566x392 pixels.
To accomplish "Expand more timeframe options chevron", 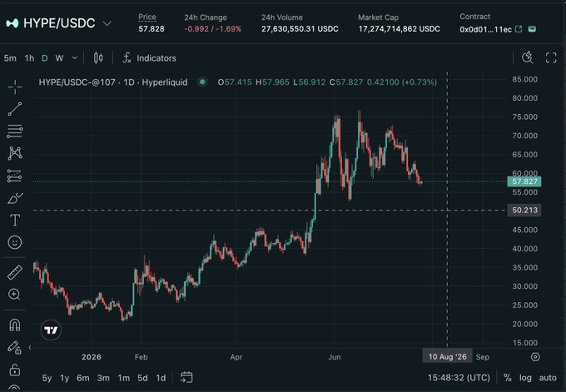I will pos(75,57).
